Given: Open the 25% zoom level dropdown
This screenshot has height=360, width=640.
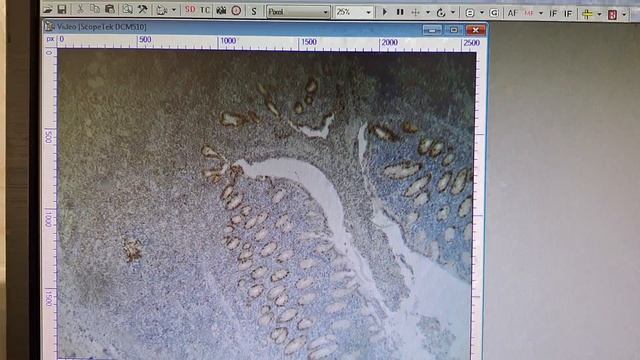Looking at the screenshot, I should [x=353, y=12].
